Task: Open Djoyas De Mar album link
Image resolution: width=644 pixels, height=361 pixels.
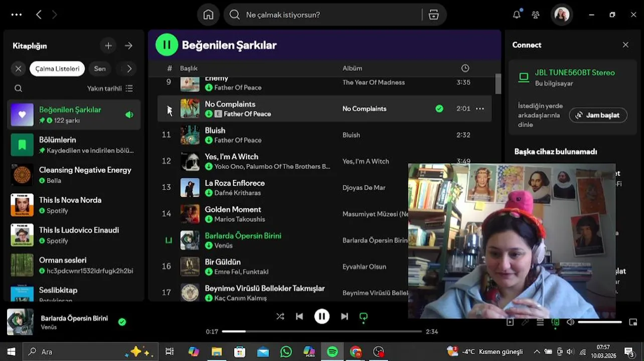Action: coord(364,188)
